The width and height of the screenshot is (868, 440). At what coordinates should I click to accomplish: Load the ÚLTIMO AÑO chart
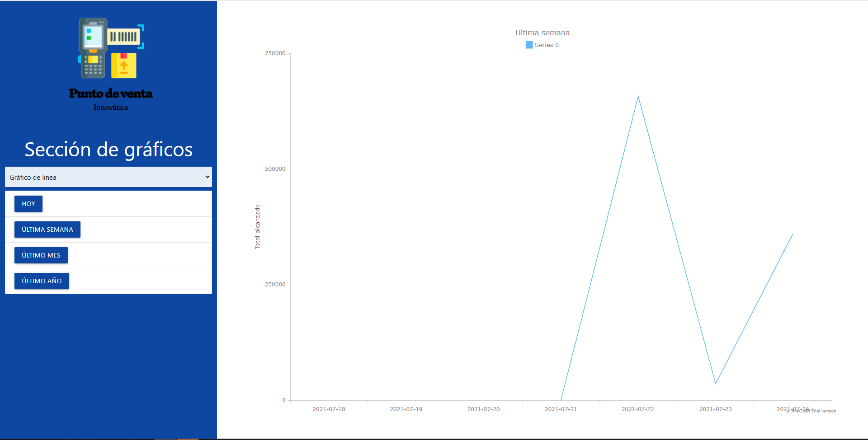[x=42, y=281]
